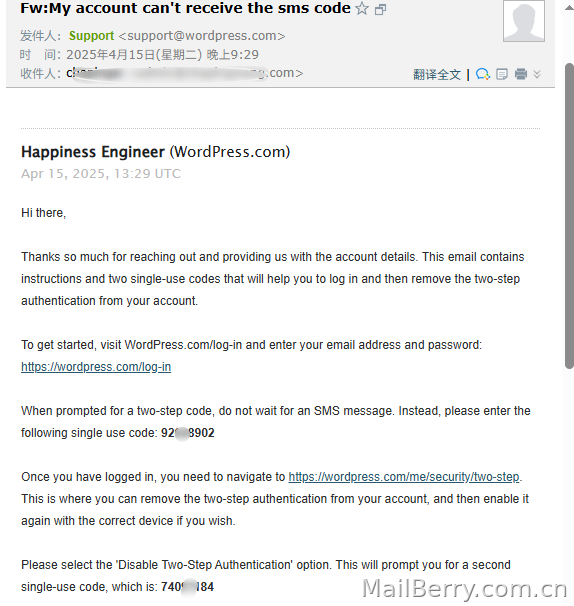Click the MailBerry.com.cn watermark
The image size is (574, 606).
pos(465,589)
